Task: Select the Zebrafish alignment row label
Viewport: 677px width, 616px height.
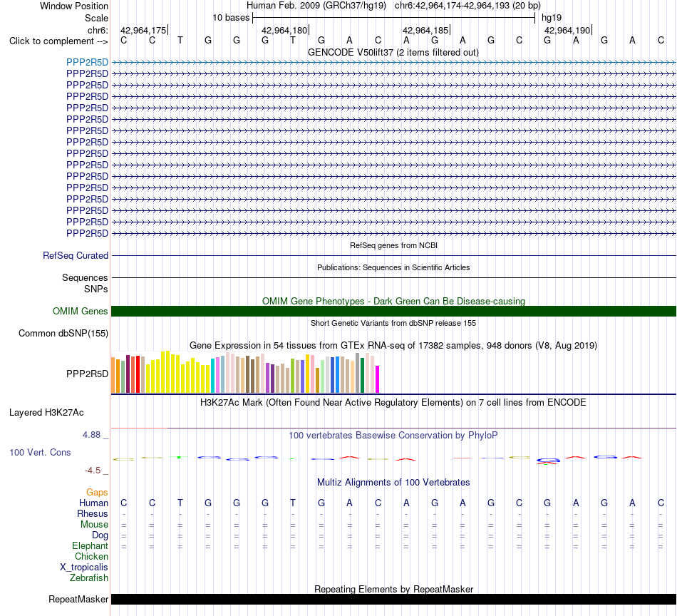Action: [89, 578]
